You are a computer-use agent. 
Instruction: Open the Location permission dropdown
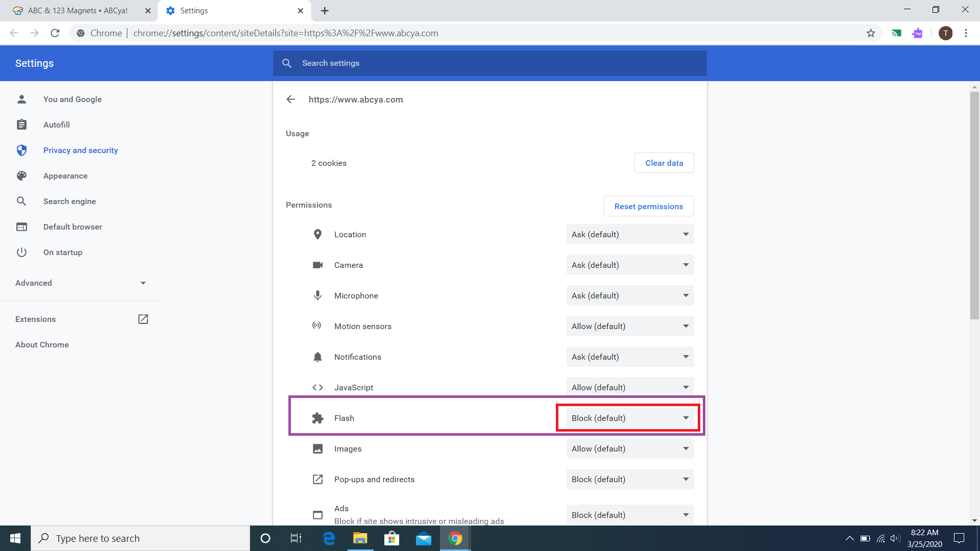[x=629, y=235]
